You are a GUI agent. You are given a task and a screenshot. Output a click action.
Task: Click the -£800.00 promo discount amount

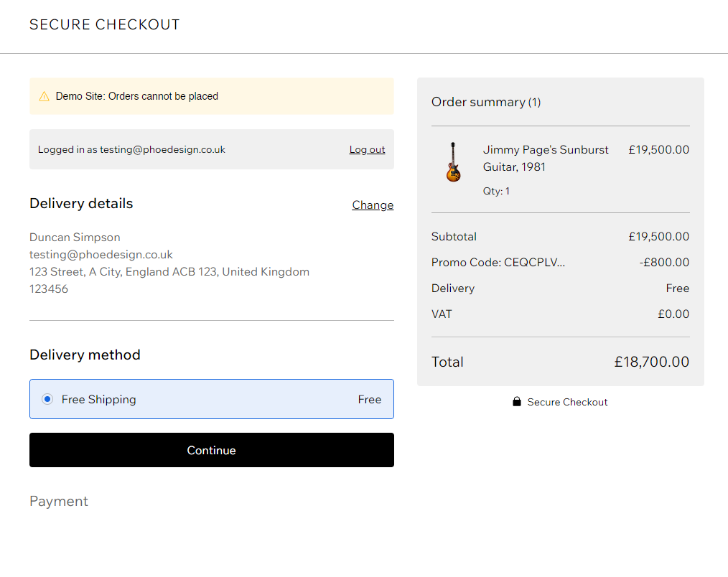pos(664,263)
